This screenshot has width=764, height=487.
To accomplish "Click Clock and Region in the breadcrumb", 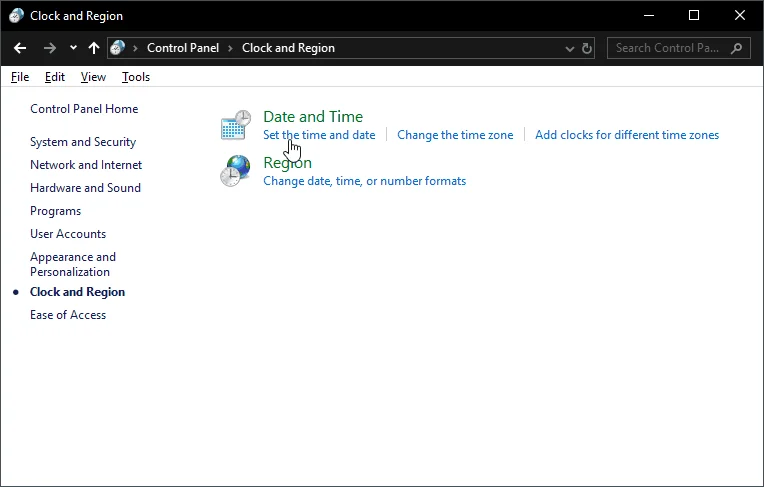I will 288,48.
